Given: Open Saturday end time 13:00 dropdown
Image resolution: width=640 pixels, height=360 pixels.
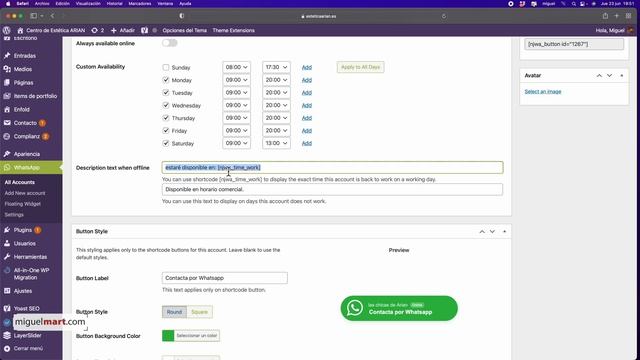Looking at the screenshot, I should [276, 143].
